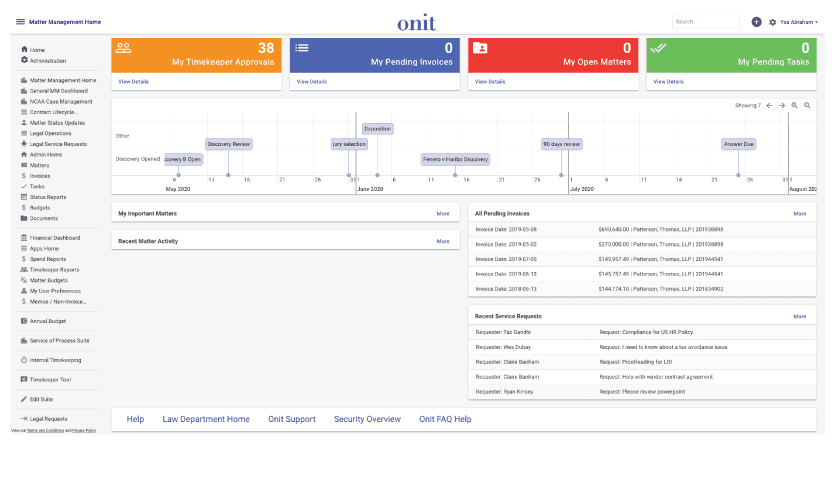Zoom in on the timeline

[794, 106]
